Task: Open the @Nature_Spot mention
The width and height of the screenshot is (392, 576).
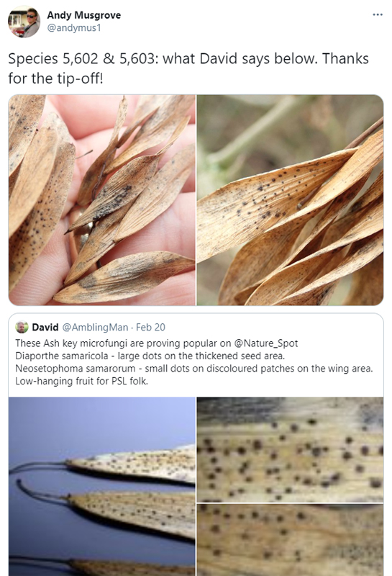Action: pyautogui.click(x=266, y=343)
